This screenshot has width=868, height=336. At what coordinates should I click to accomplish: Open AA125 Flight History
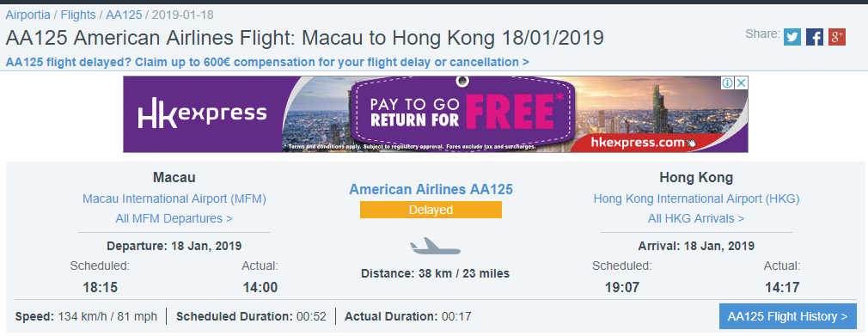(x=787, y=316)
